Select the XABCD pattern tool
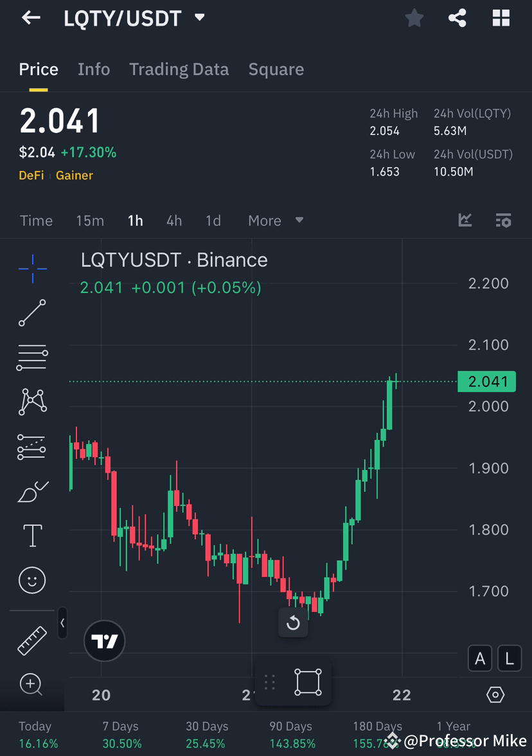Screen dimensions: 532x756 31,402
